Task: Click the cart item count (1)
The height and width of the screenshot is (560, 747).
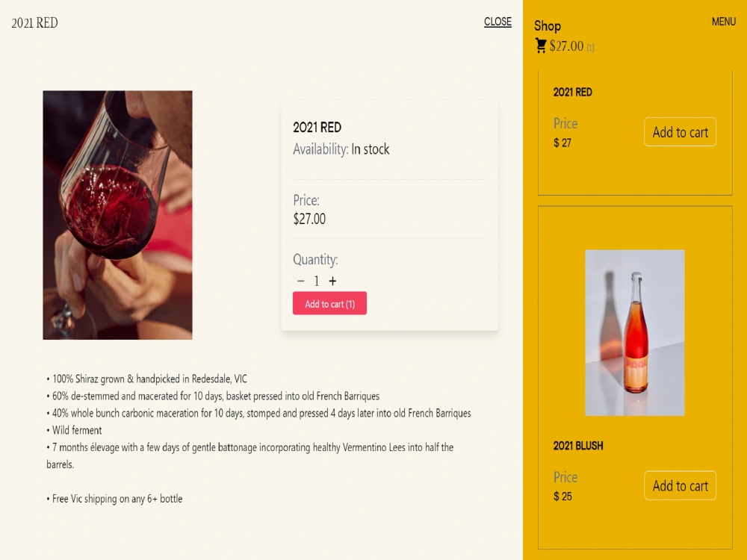Action: tap(590, 48)
